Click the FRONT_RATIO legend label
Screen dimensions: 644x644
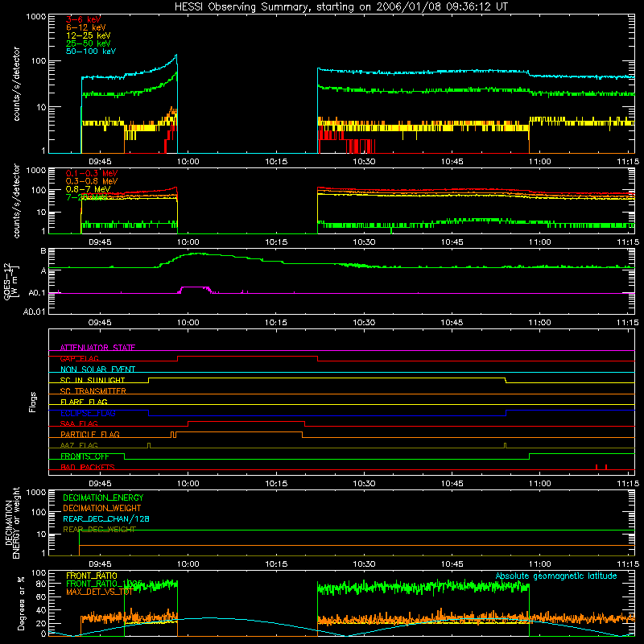(92, 576)
